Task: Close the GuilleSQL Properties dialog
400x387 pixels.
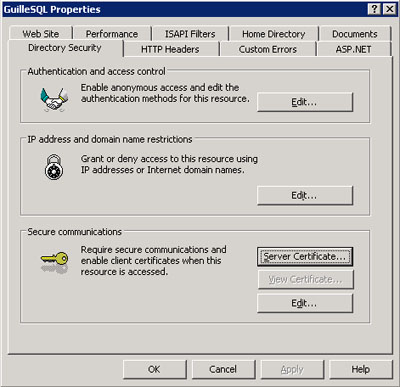Action: pos(389,9)
